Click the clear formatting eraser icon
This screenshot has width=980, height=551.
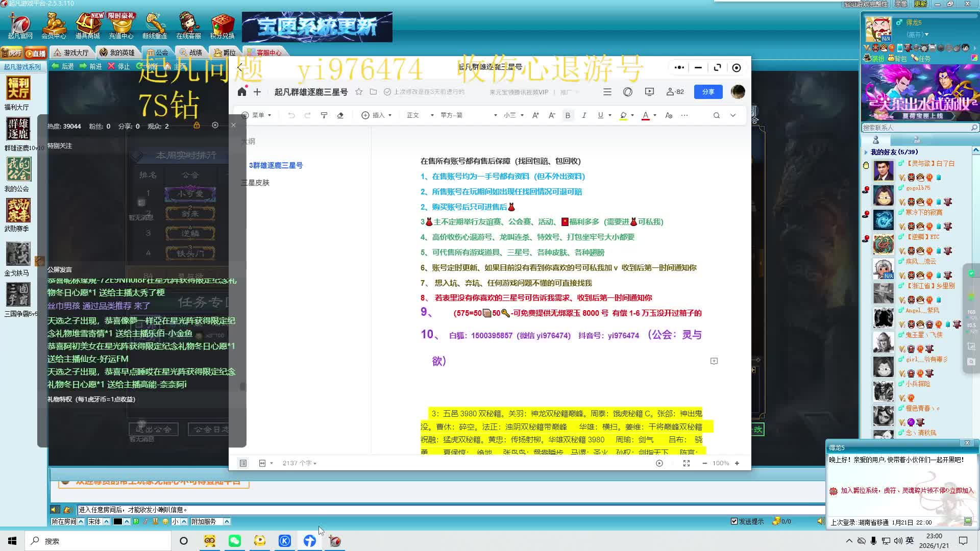coord(340,115)
